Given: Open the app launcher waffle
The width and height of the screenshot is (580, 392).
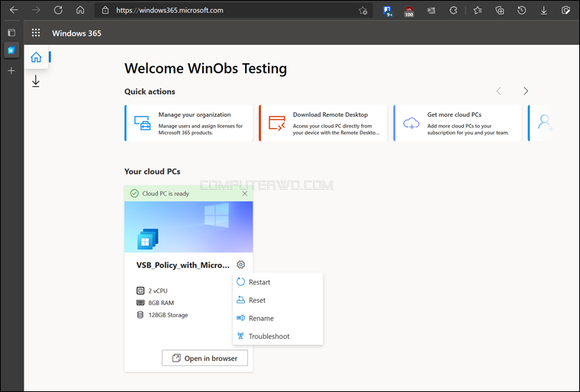Looking at the screenshot, I should pos(36,33).
